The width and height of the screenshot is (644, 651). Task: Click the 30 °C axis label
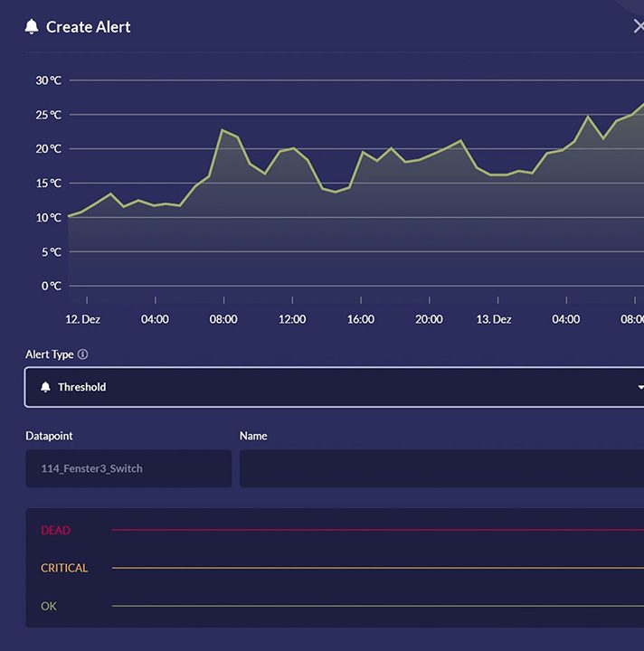click(49, 80)
